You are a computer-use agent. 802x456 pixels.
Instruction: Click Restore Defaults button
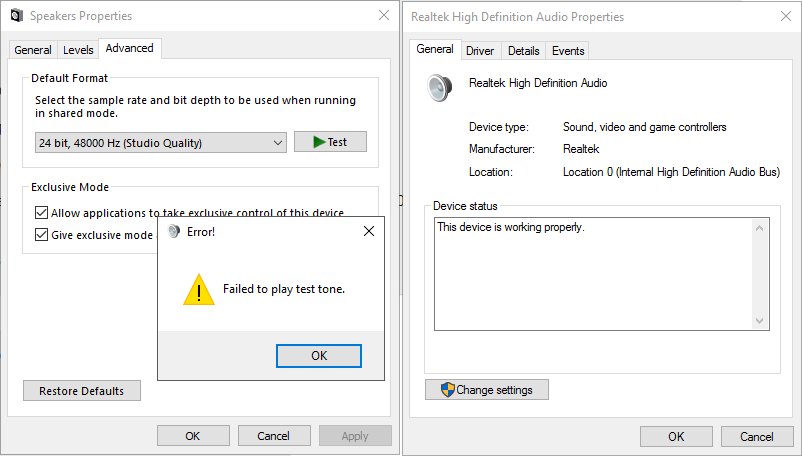[82, 391]
